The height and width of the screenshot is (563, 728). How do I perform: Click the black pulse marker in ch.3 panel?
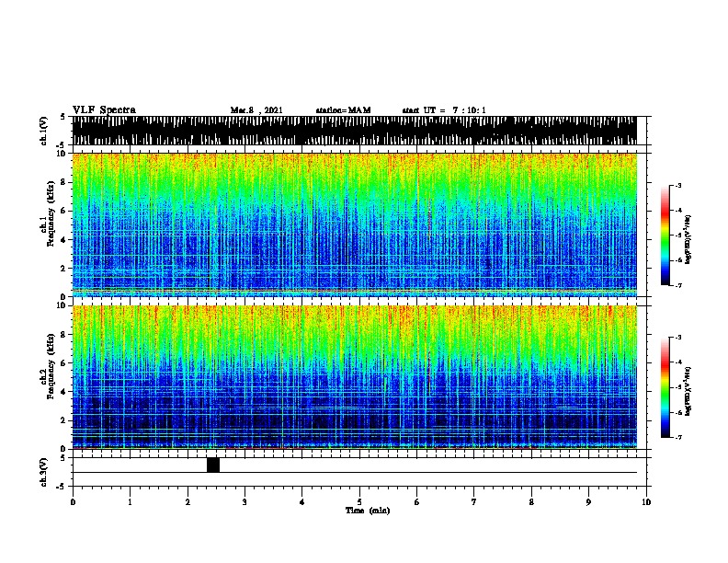(213, 465)
